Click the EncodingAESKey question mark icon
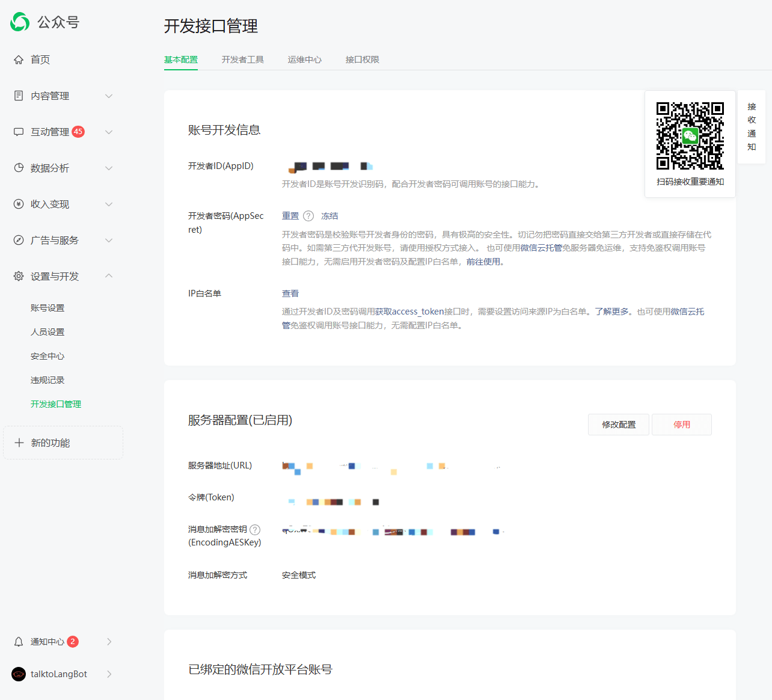Screen dimensions: 772x700 255,529
